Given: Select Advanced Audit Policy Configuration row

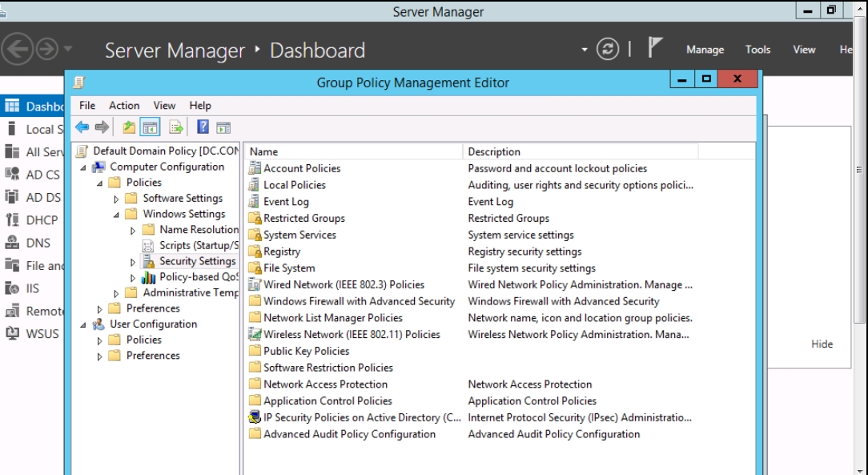Looking at the screenshot, I should 349,434.
